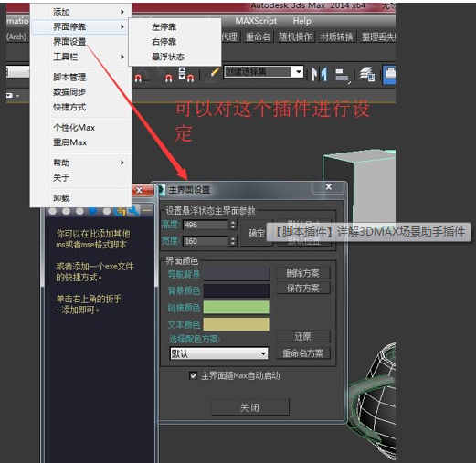Click the 创建选择集 text field
The width and height of the screenshot is (476, 463).
click(x=259, y=72)
